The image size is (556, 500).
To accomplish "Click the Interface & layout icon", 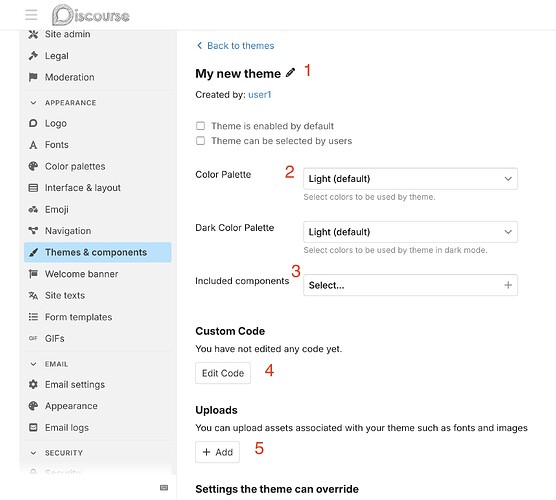I will coord(33,188).
